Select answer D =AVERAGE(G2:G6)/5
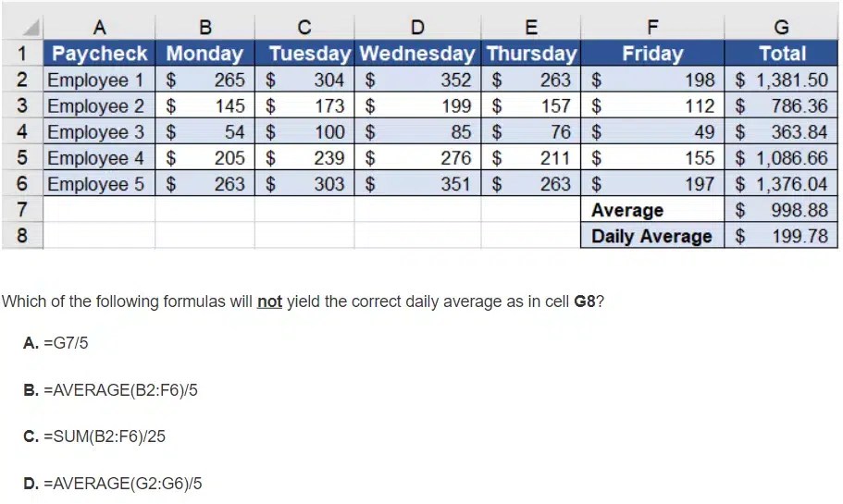Viewport: 843px width, 504px height. (112, 483)
